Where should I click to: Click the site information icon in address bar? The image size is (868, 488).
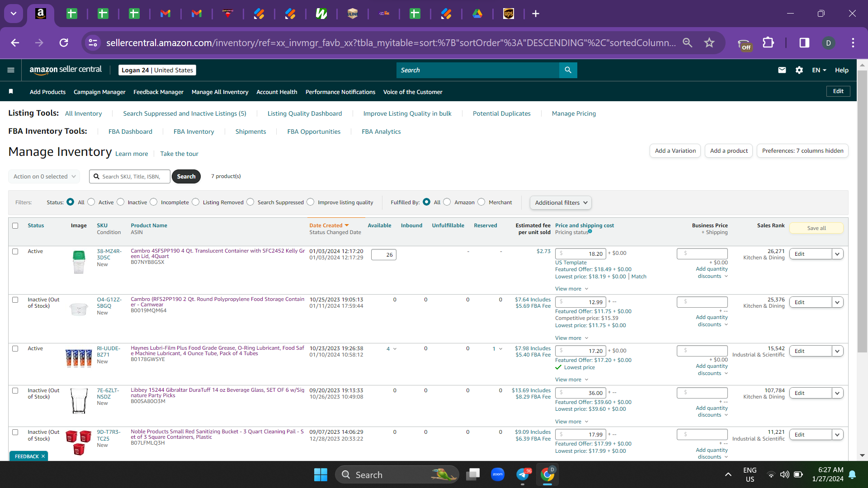pos(93,42)
